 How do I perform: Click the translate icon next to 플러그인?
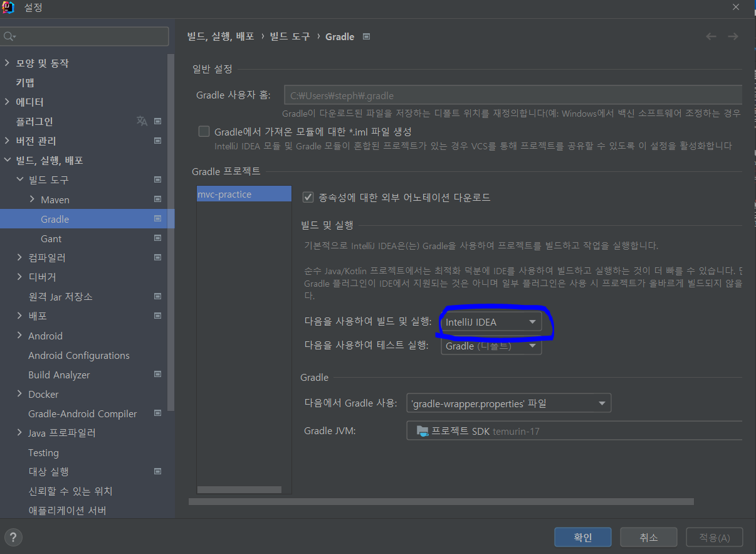tap(142, 121)
